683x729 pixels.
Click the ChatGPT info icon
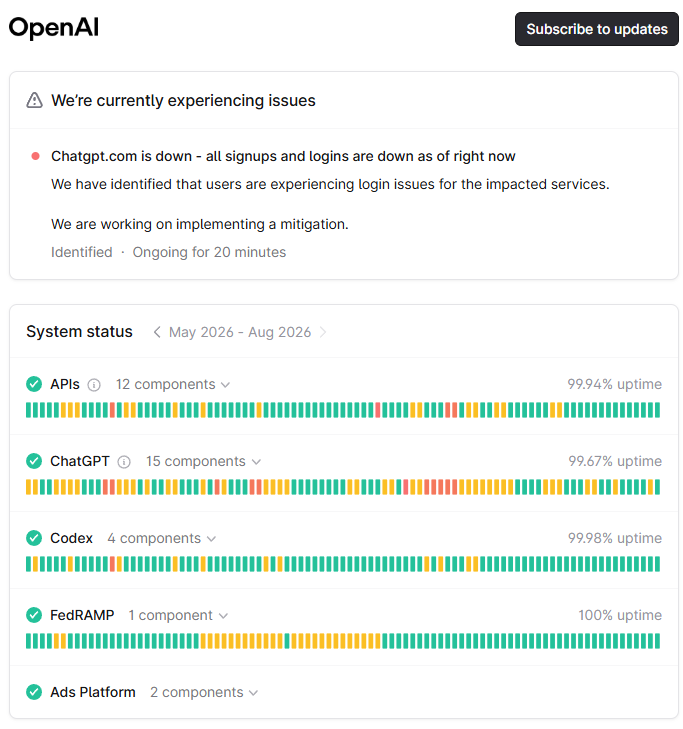pyautogui.click(x=124, y=462)
